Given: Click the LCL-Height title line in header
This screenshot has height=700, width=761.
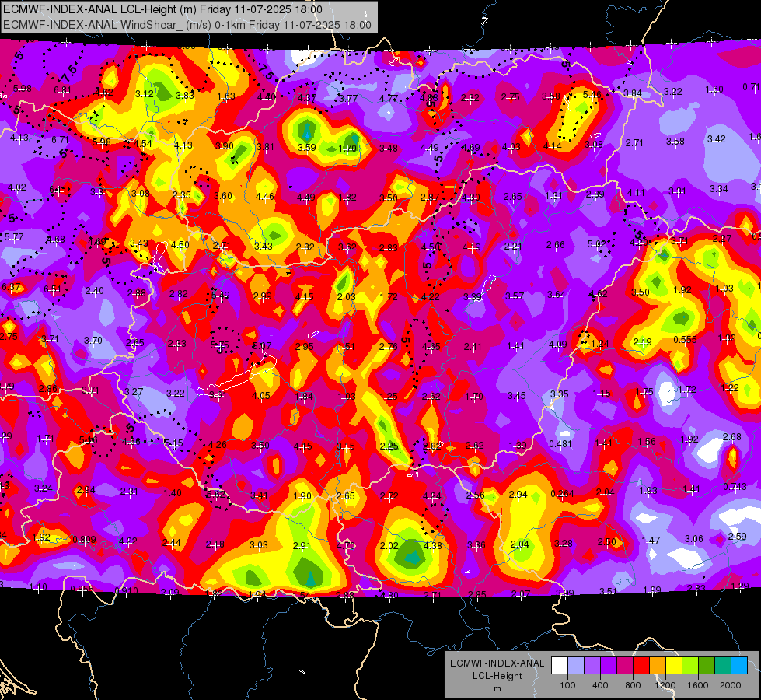Looking at the screenshot, I should pos(162,9).
